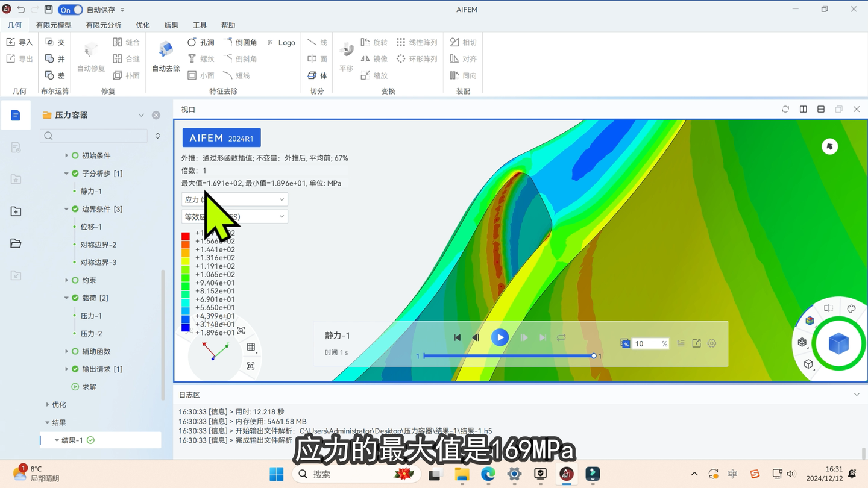This screenshot has width=868, height=488.
Task: Expand the 约束 tree node
Action: pos(66,280)
